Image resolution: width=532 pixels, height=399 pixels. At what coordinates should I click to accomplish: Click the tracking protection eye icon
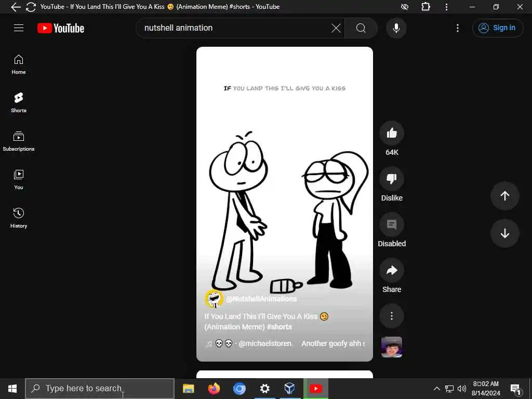(404, 7)
